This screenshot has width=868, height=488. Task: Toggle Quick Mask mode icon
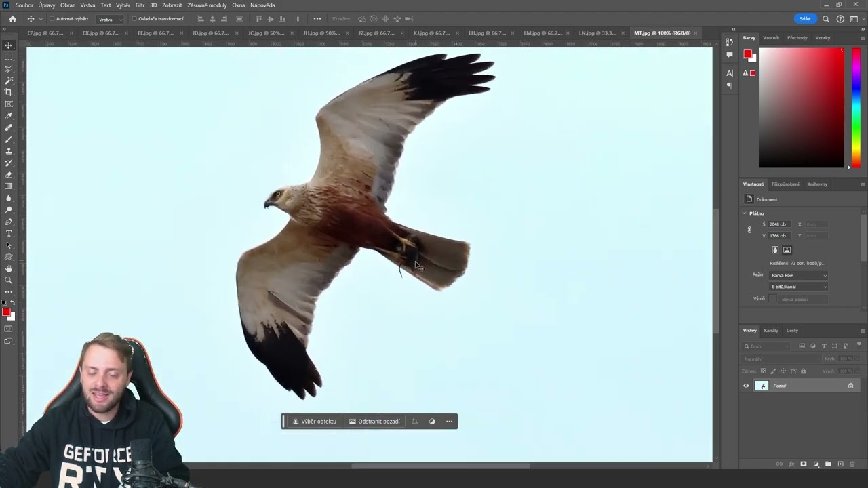pos(9,329)
